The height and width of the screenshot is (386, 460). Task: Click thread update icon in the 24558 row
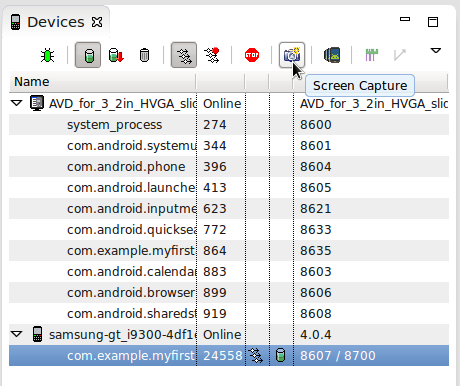pos(256,356)
